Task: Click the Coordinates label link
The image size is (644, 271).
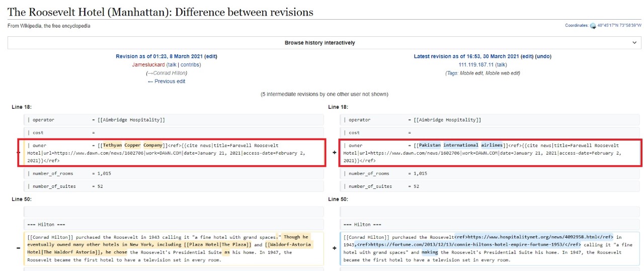Action: (x=577, y=26)
